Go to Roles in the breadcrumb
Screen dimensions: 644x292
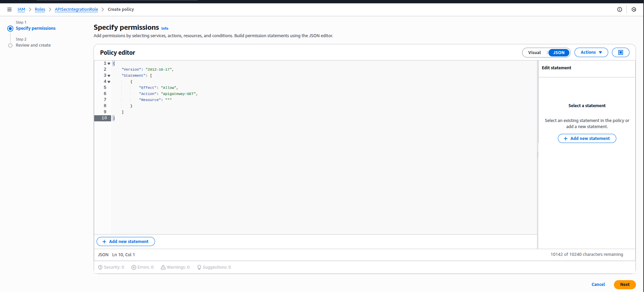click(40, 9)
